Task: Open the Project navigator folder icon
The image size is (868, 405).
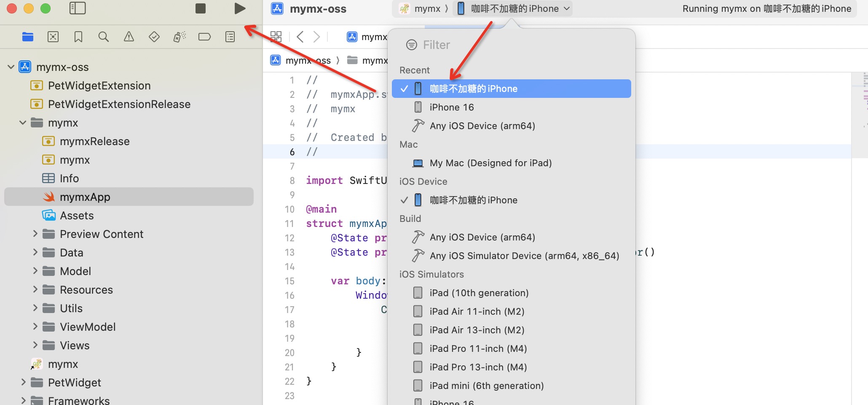Action: [28, 37]
